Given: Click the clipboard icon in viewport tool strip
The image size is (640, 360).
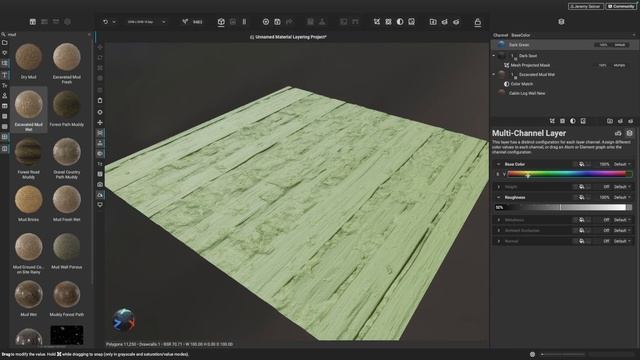Looking at the screenshot, I should coord(100,100).
